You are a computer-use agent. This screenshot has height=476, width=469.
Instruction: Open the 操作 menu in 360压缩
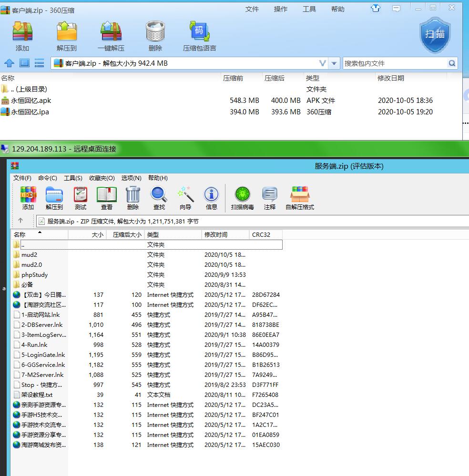pyautogui.click(x=280, y=9)
